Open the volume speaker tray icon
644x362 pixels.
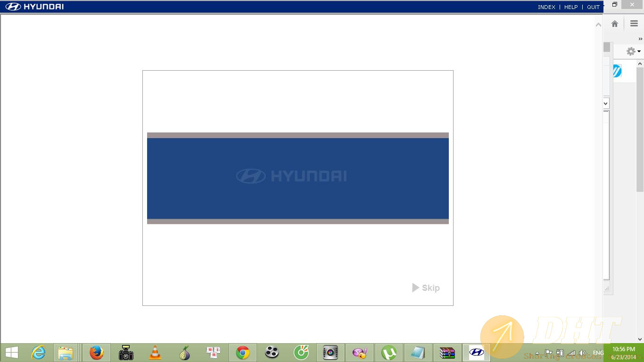[x=583, y=353]
